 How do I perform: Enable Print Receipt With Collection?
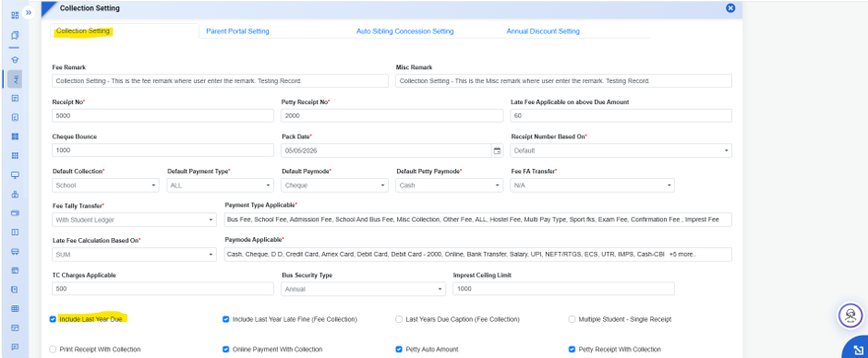53,349
